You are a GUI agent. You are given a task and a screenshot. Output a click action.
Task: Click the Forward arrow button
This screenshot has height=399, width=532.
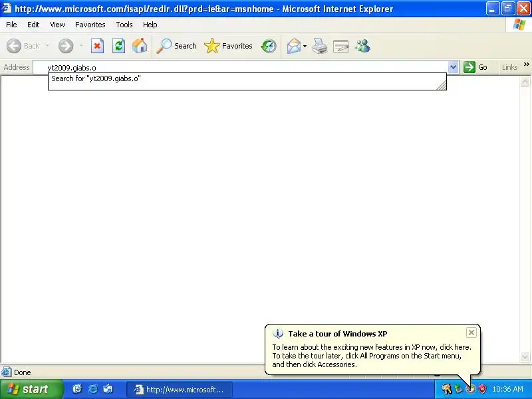click(66, 46)
